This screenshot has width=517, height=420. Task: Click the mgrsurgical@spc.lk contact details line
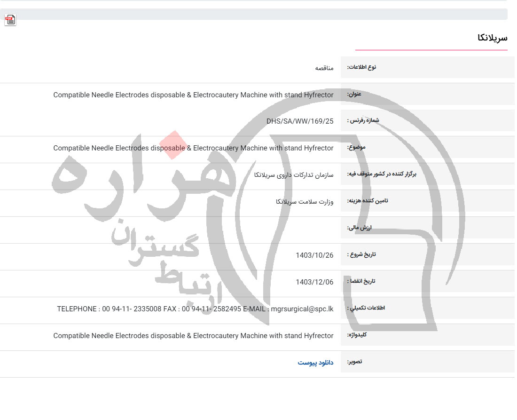(x=195, y=309)
